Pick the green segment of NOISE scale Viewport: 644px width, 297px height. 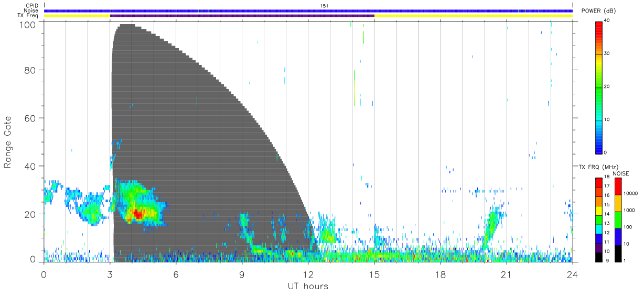tap(618, 219)
